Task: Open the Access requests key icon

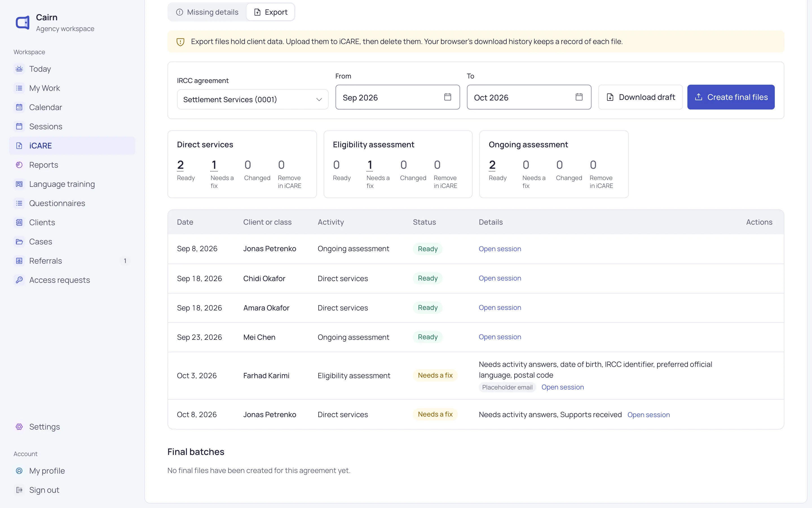Action: pos(19,279)
